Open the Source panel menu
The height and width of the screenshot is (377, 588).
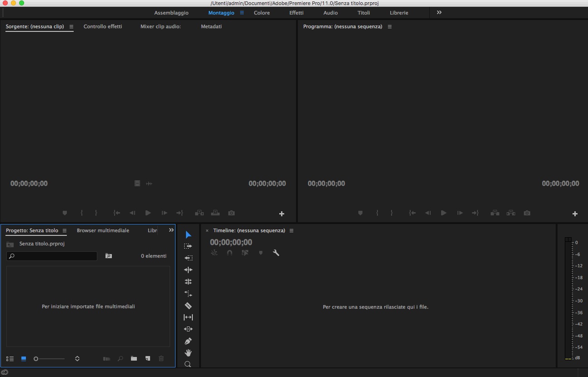point(71,26)
